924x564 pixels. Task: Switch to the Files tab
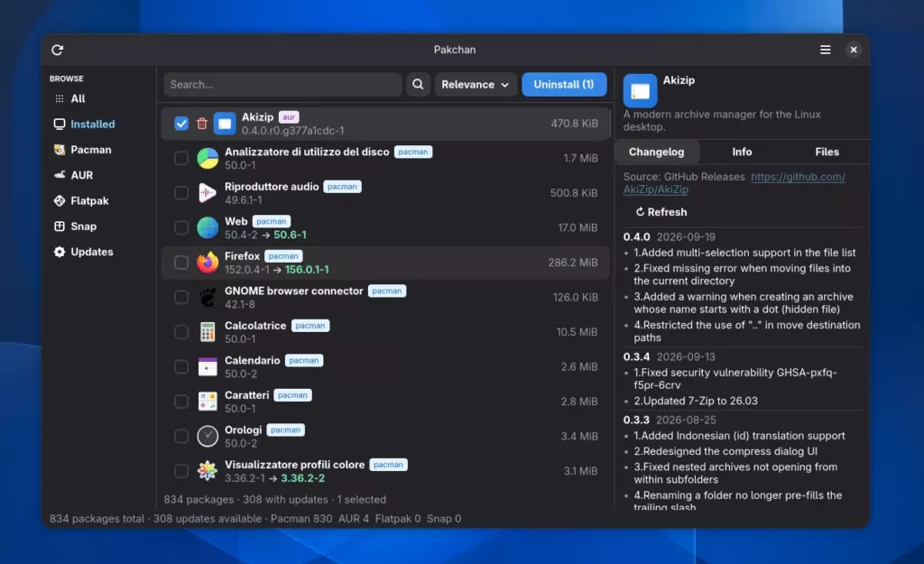pyautogui.click(x=827, y=152)
